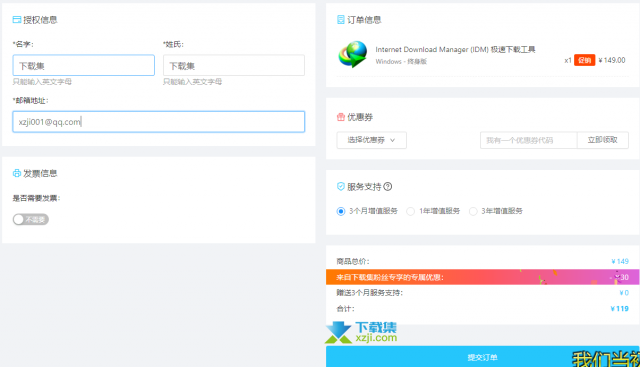Toggle the 是否需要发票 invoice switch
The height and width of the screenshot is (367, 640).
click(31, 219)
